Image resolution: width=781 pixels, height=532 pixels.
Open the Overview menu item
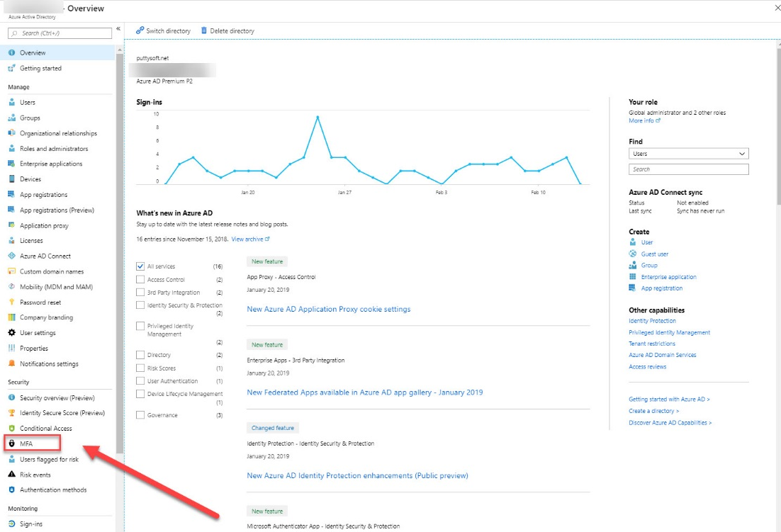57,52
